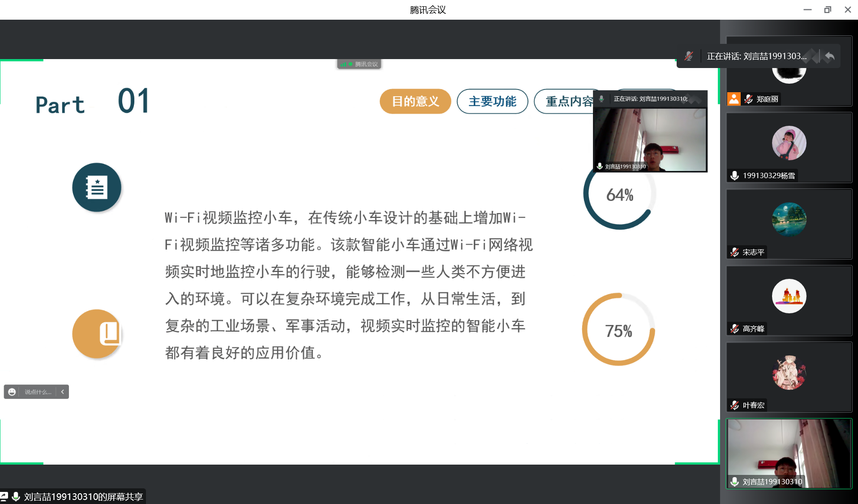Select 刘言喆199130310's video tile in the sidebar
Image resolution: width=858 pixels, height=504 pixels.
(789, 453)
